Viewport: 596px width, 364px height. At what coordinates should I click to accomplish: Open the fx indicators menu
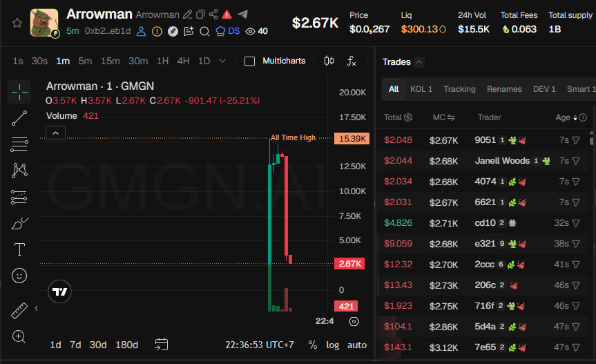pos(352,61)
